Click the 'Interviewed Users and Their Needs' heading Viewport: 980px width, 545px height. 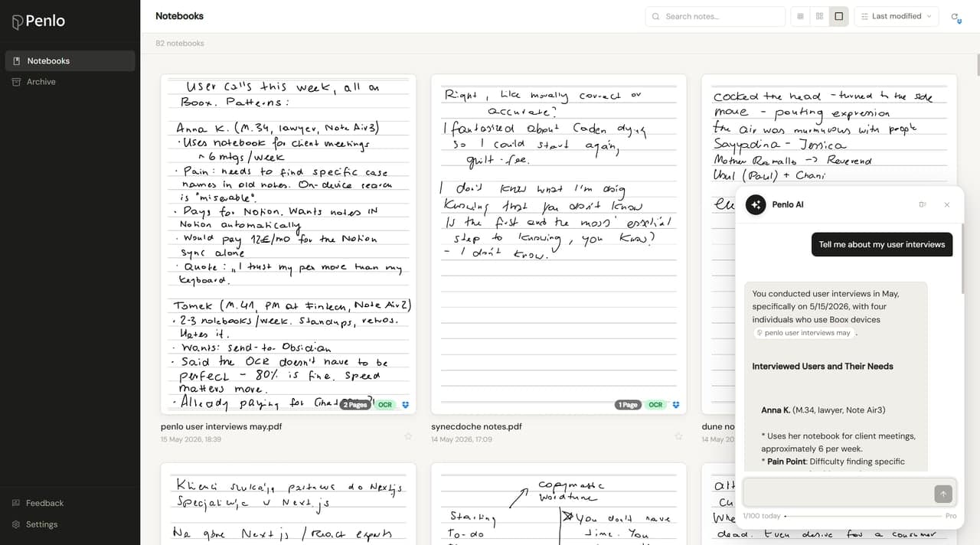[822, 366]
